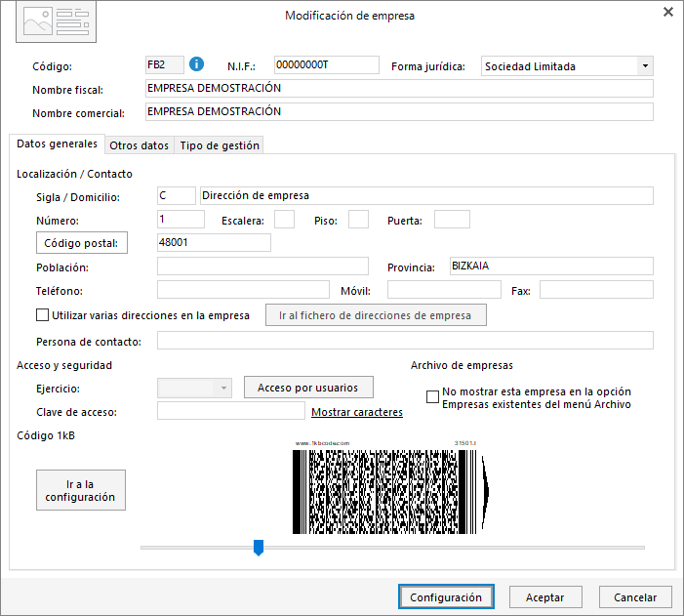Click the Mostrar caracteres link
This screenshot has height=616, width=684.
pos(357,412)
